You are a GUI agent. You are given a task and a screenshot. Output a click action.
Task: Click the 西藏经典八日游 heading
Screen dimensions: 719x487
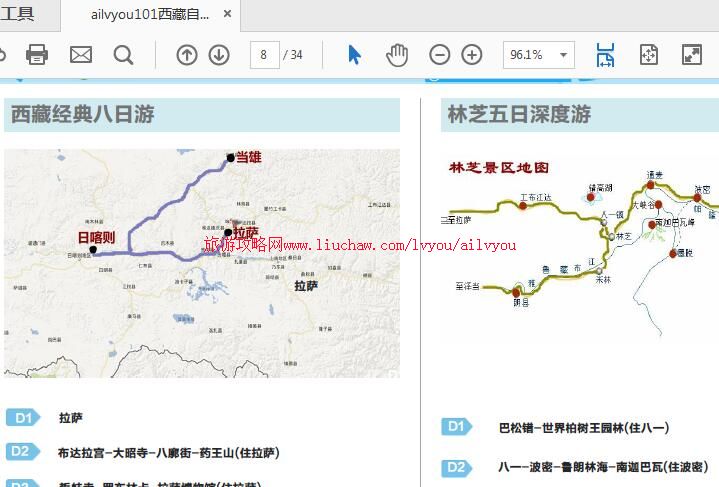point(83,115)
